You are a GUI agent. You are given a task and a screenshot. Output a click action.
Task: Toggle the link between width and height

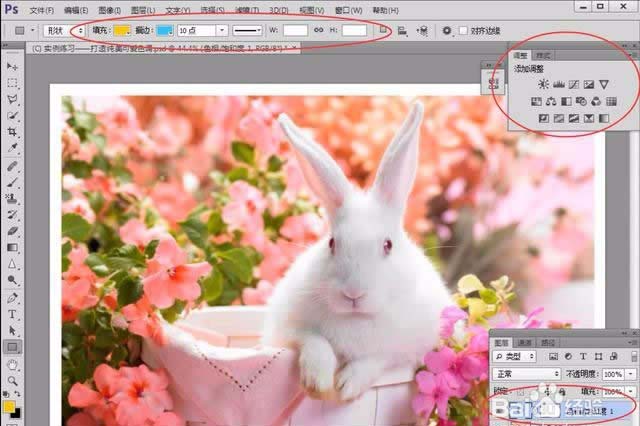[319, 30]
